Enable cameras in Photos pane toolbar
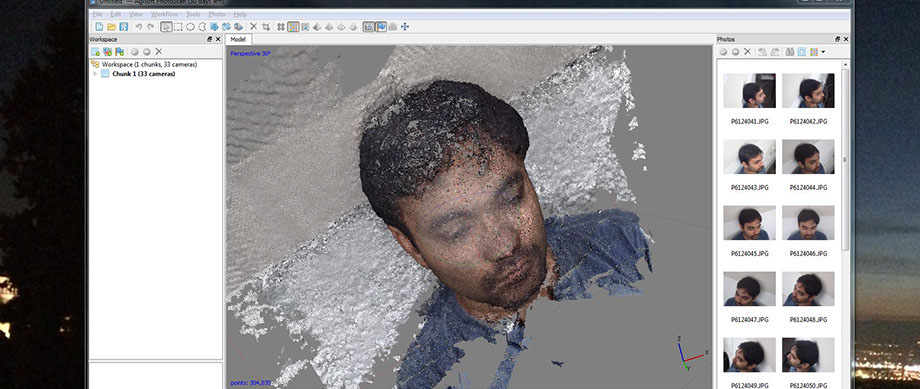Screen dimensions: 920x389 point(723,52)
